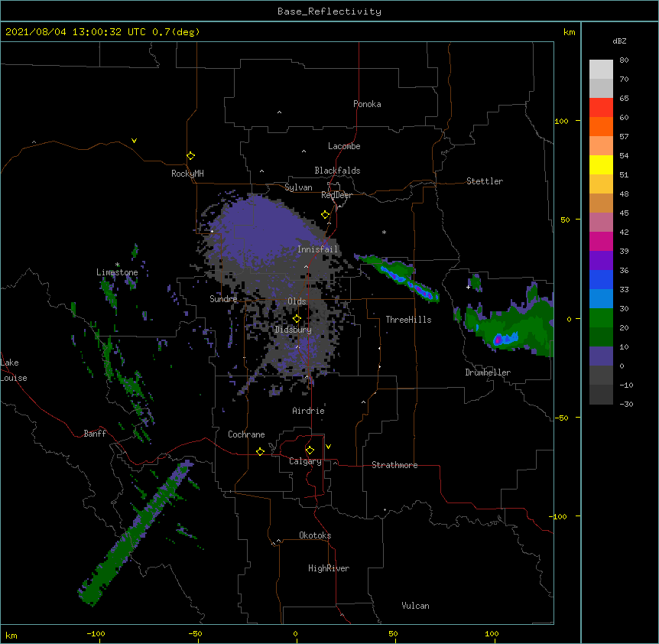Screen dimensions: 659x644
Task: Click the Drumheller city label
Action: click(x=488, y=372)
